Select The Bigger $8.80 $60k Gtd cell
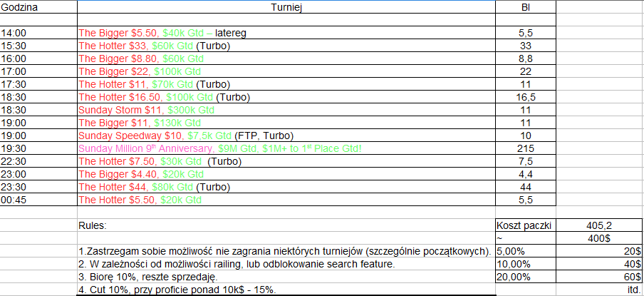The width and height of the screenshot is (644, 296). (286, 58)
